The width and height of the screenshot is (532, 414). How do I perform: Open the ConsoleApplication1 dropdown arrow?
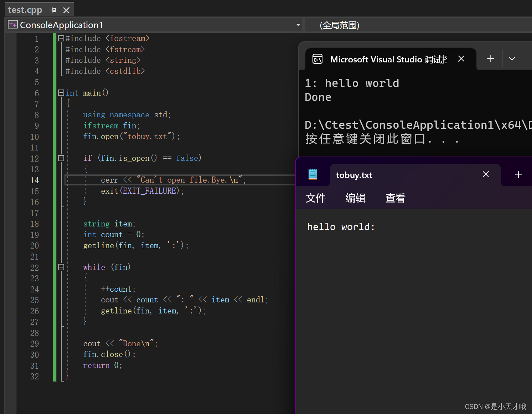click(298, 25)
